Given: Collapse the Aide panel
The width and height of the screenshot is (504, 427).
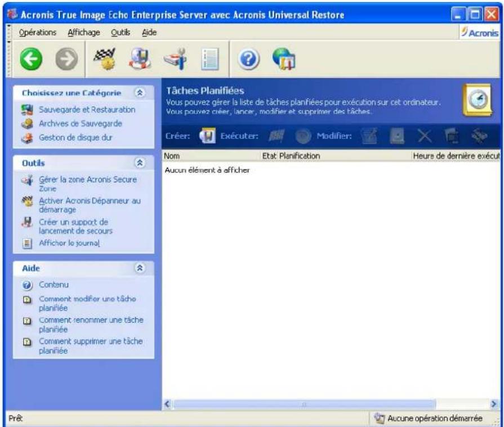Looking at the screenshot, I should (140, 268).
